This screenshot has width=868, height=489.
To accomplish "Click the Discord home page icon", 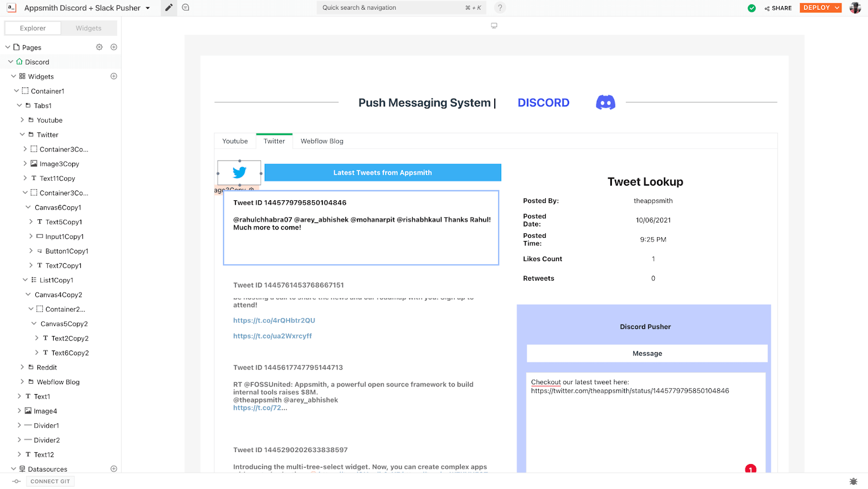I will pyautogui.click(x=20, y=62).
